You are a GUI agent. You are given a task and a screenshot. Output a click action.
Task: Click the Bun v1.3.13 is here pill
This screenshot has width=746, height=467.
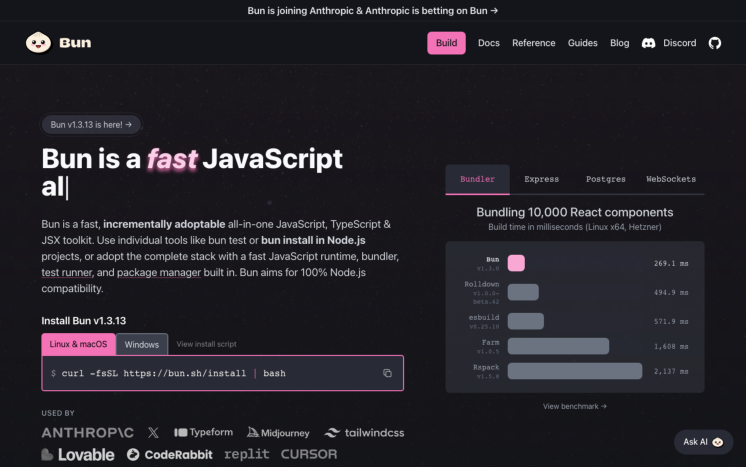coord(91,125)
